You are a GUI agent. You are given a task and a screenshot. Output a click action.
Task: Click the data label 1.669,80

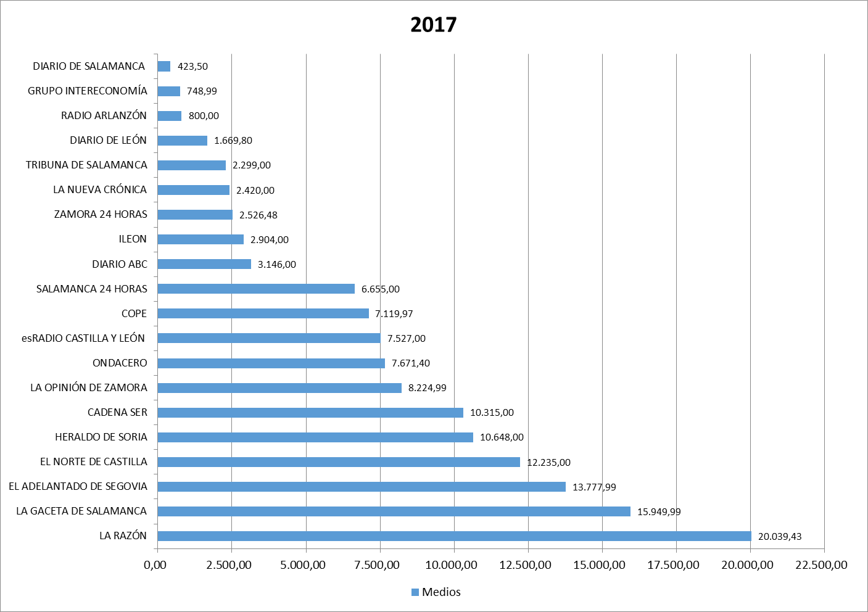click(233, 141)
